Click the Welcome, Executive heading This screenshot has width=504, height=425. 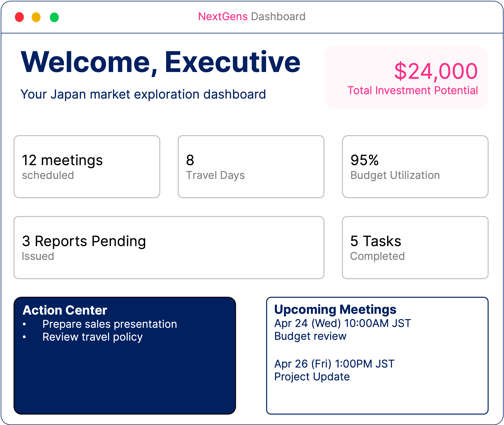coord(160,62)
